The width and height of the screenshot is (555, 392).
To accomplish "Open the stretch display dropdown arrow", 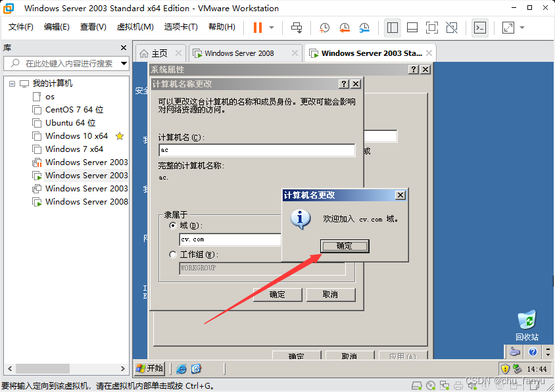I will [522, 27].
